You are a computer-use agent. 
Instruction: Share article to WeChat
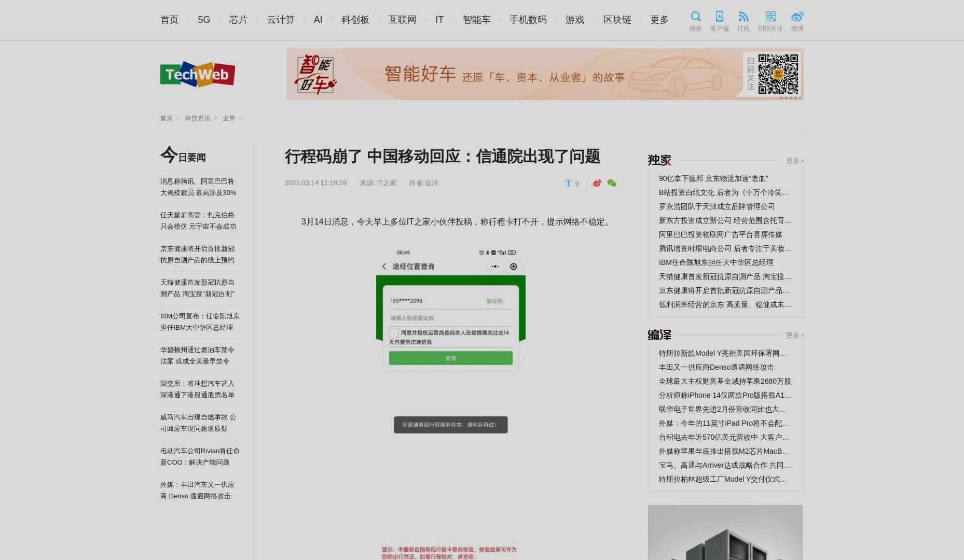pyautogui.click(x=612, y=183)
